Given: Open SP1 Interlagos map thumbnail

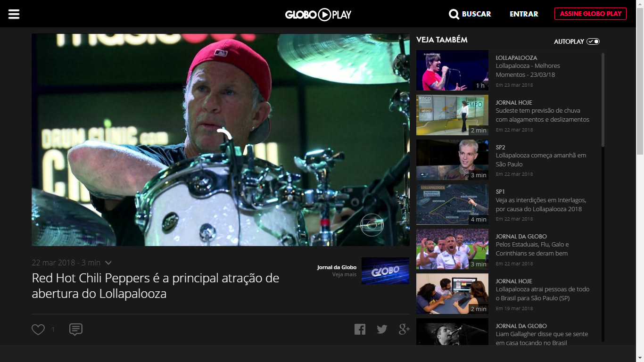Looking at the screenshot, I should (x=452, y=204).
